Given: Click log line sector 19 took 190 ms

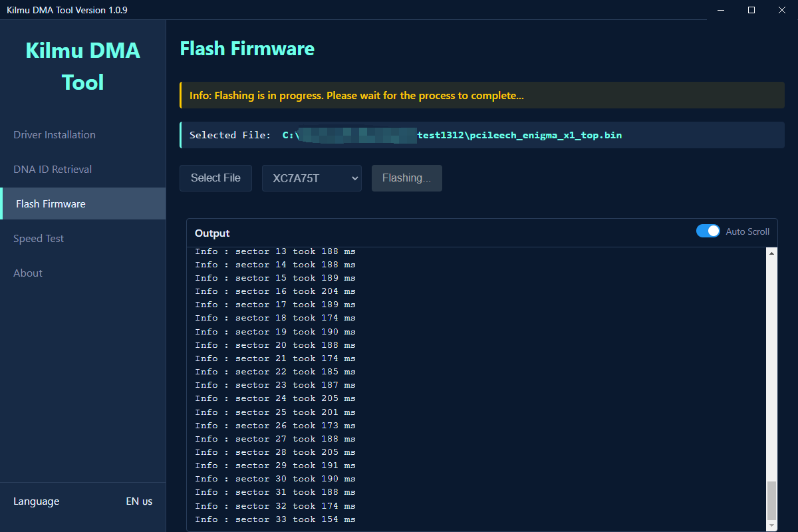Looking at the screenshot, I should tap(275, 332).
